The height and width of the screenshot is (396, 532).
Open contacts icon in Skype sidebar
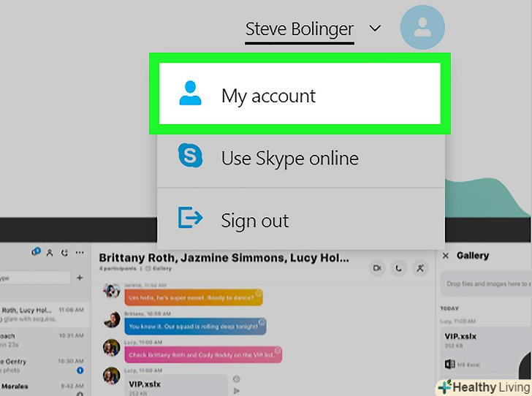(50, 253)
